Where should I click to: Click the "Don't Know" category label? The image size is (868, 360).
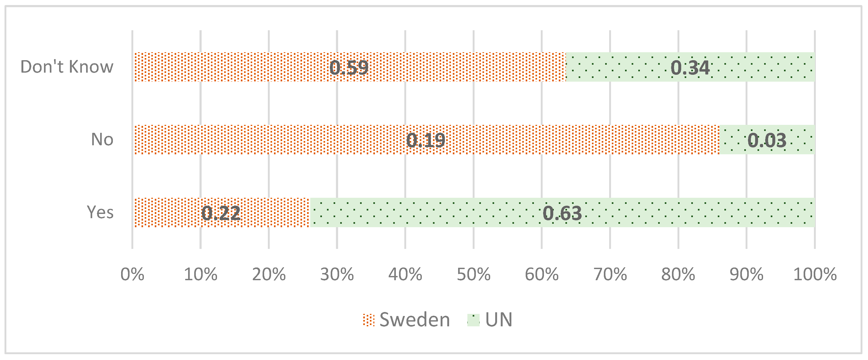pyautogui.click(x=67, y=67)
